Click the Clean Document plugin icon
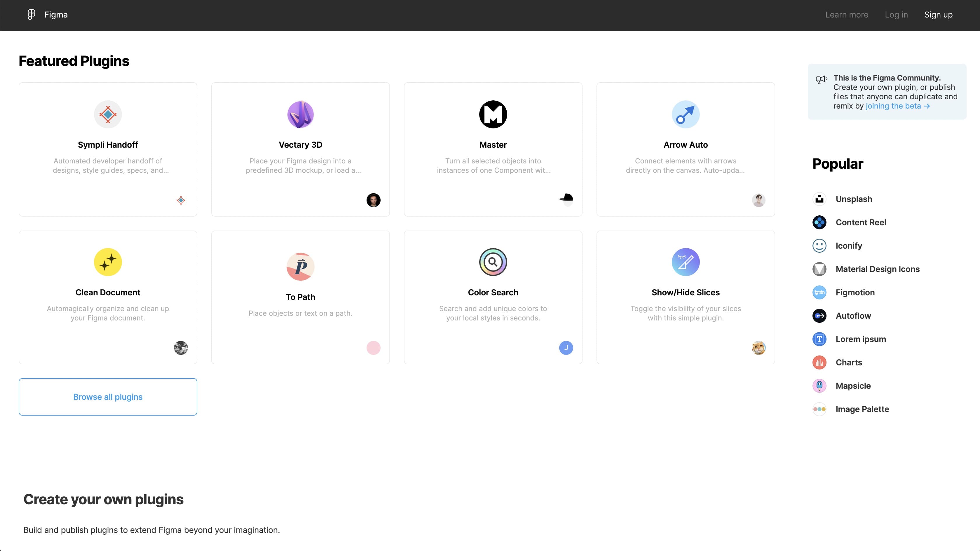The image size is (980, 551). tap(108, 262)
